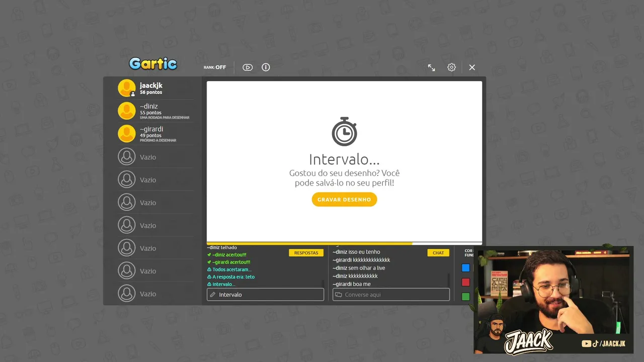The width and height of the screenshot is (644, 362).
Task: Click the webcam overlay thumbnail
Action: pyautogui.click(x=553, y=299)
